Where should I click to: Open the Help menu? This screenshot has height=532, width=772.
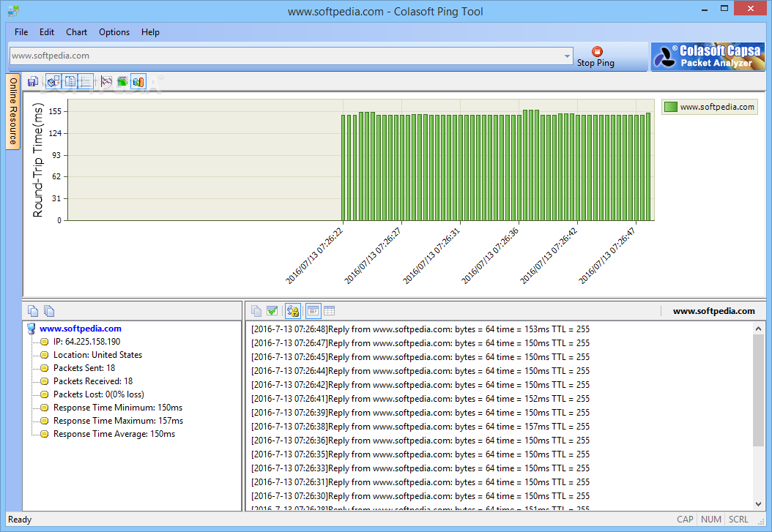(x=150, y=32)
